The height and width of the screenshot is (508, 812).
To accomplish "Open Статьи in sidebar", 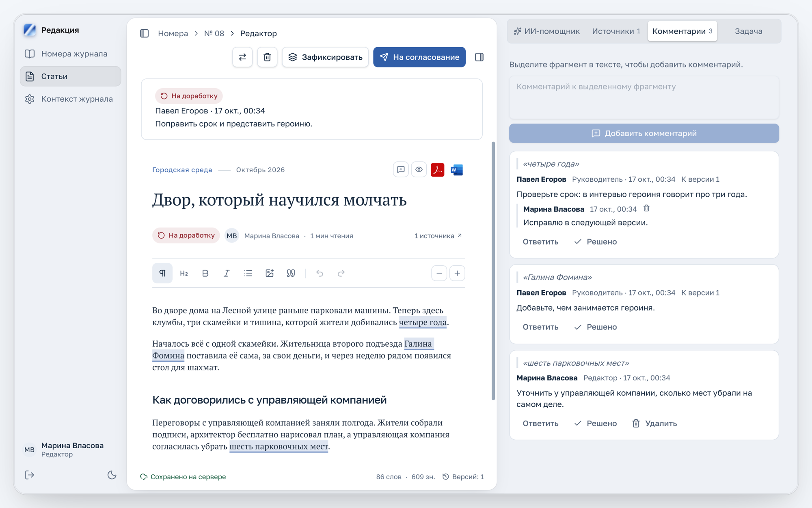I will (x=71, y=76).
